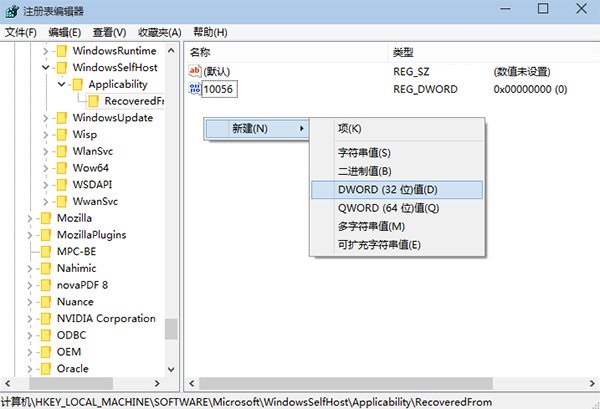Image resolution: width=600 pixels, height=409 pixels.
Task: Click the 10056 value name edit box
Action: coord(219,89)
